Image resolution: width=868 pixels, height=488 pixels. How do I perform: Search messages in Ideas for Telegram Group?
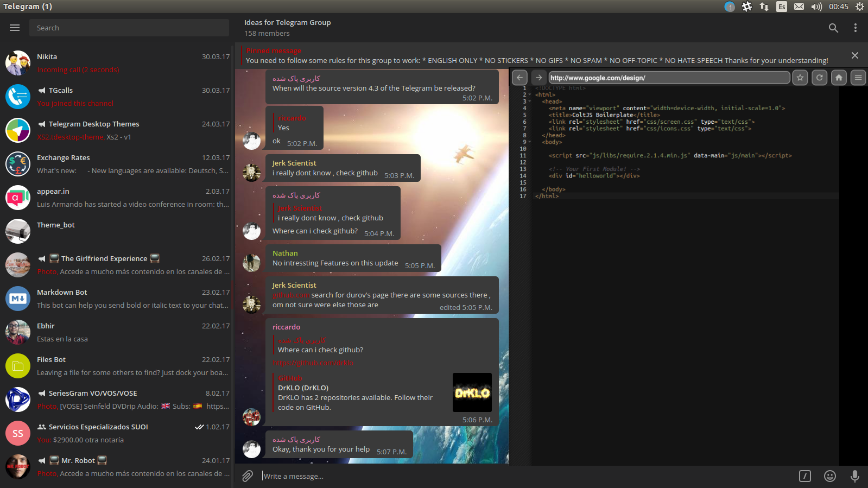[833, 28]
